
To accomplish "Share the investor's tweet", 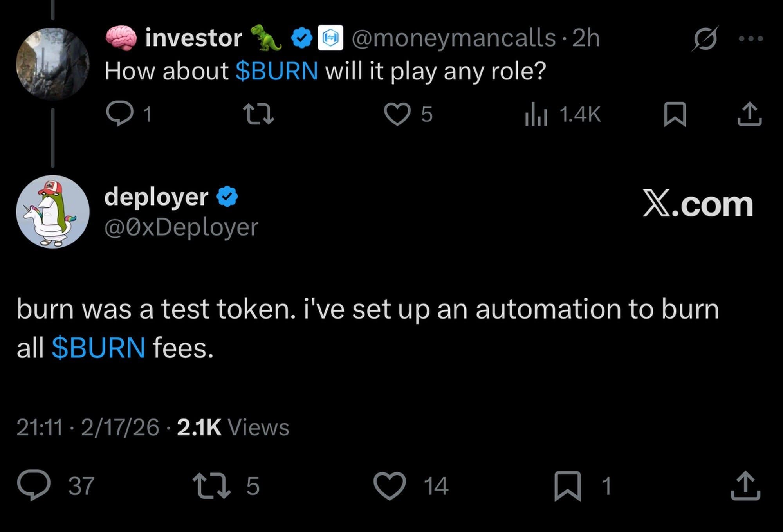I will pos(749,114).
